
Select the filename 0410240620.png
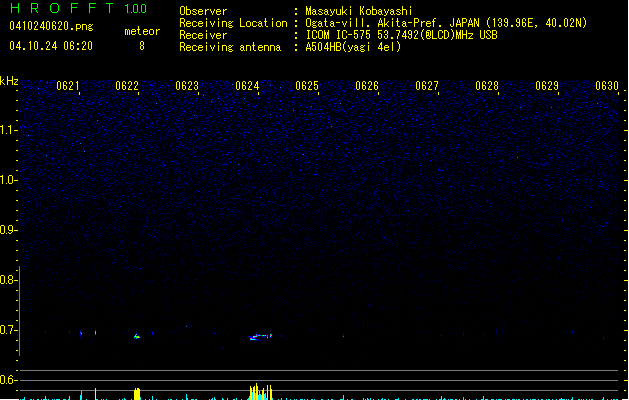point(51,26)
